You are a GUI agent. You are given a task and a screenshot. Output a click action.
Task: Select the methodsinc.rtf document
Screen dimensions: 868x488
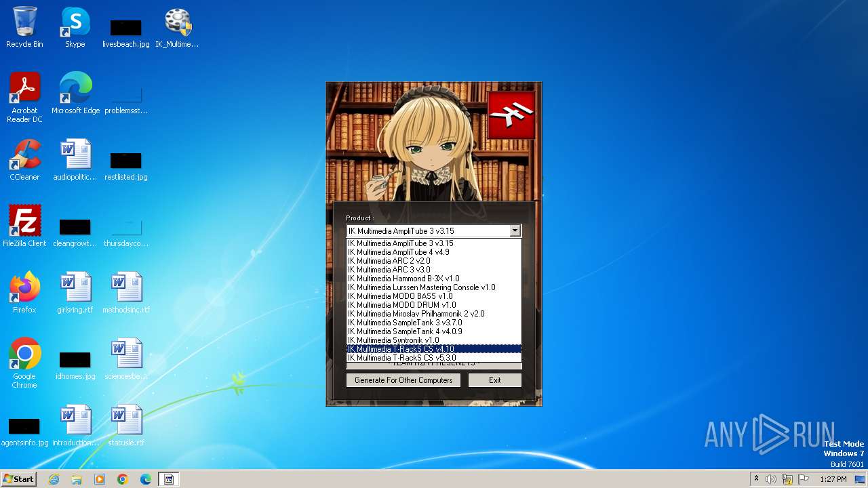point(126,293)
